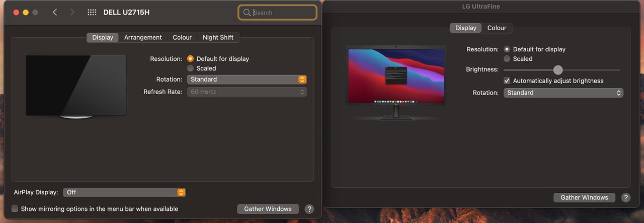The image size is (644, 223).
Task: Enable Show mirroring options in menu bar
Action: [15, 209]
